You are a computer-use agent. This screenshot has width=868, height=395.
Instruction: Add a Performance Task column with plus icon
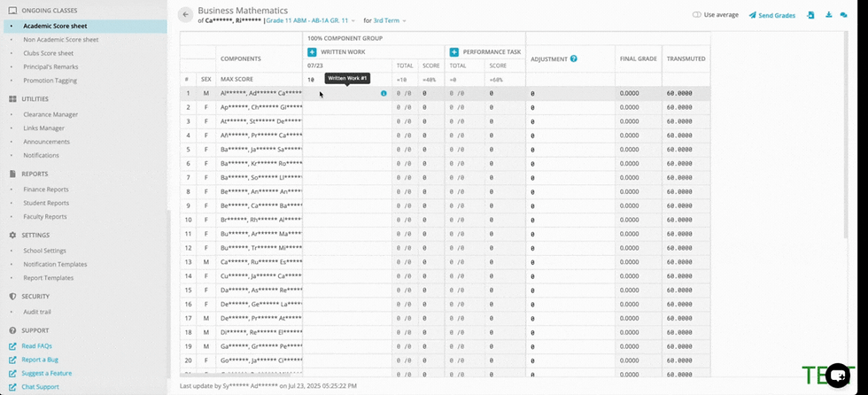(453, 52)
